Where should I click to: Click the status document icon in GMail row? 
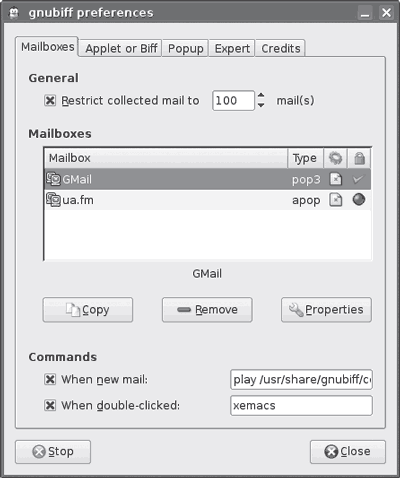point(336,179)
